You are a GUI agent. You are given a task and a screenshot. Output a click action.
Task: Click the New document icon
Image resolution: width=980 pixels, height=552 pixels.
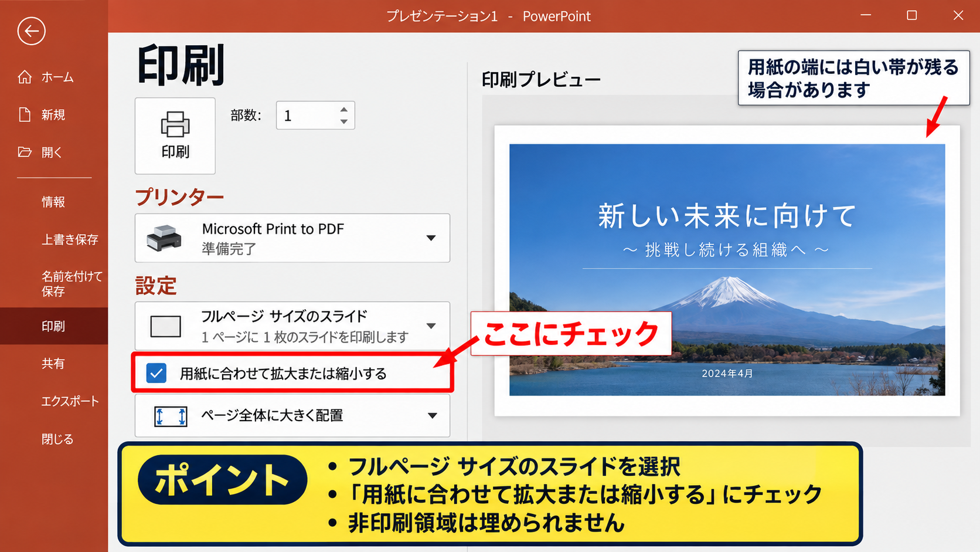(25, 114)
